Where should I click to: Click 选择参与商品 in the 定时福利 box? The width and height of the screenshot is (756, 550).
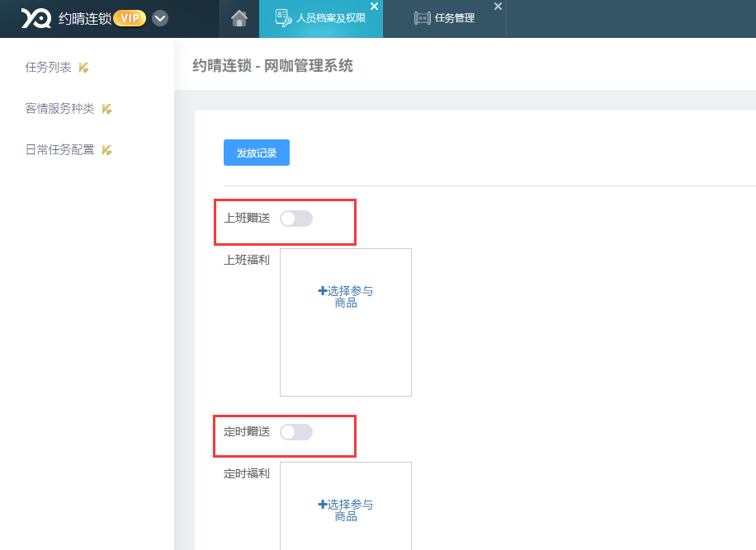345,510
